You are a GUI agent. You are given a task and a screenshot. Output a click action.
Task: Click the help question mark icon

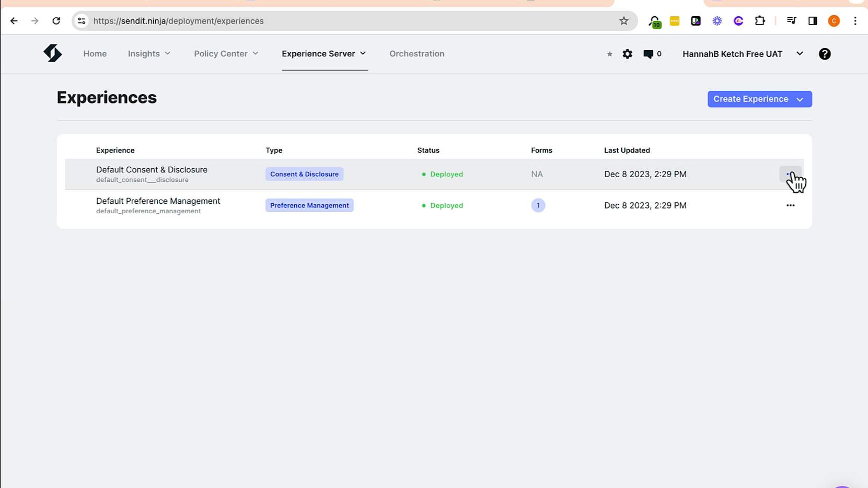(824, 54)
